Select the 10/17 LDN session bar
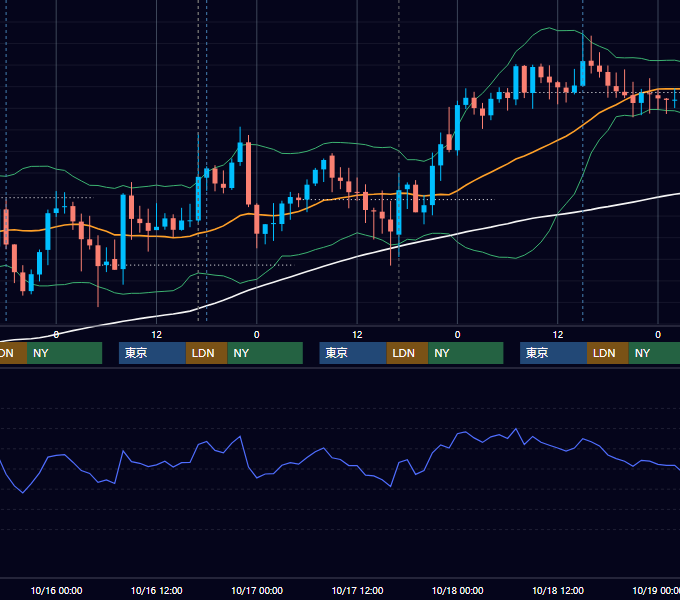The height and width of the screenshot is (600, 680). tap(407, 353)
